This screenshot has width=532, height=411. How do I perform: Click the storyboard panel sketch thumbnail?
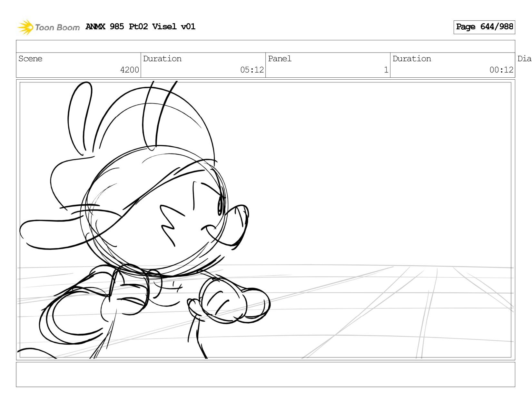click(265, 220)
